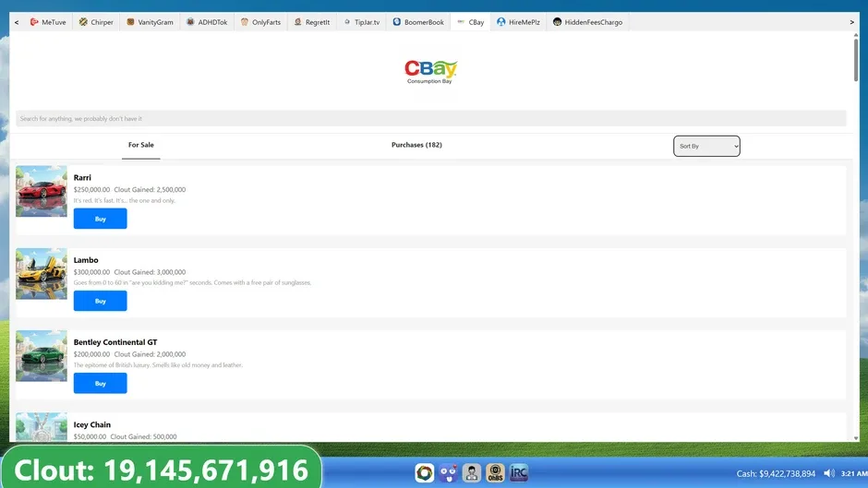Switch to the ADHDTok tab
The image size is (868, 488).
pyautogui.click(x=207, y=22)
